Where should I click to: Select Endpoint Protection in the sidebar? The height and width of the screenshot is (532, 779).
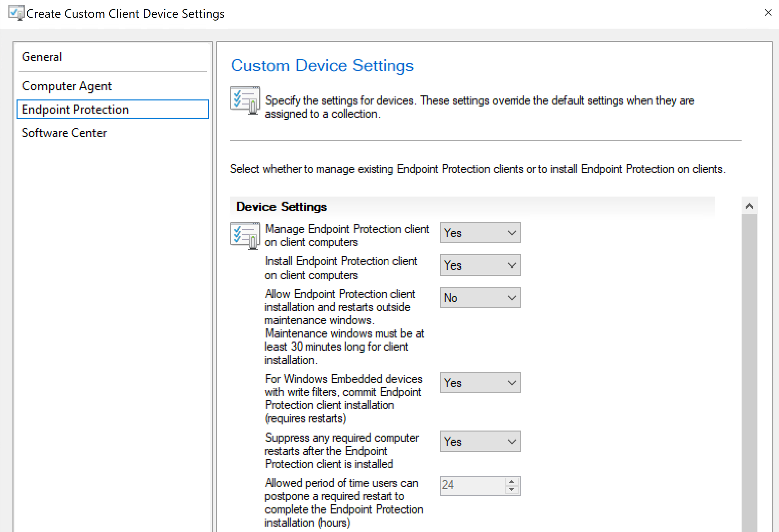(x=75, y=110)
